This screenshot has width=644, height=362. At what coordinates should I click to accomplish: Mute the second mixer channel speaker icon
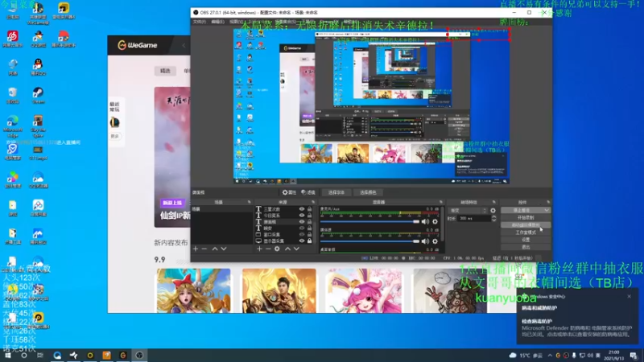click(x=425, y=241)
